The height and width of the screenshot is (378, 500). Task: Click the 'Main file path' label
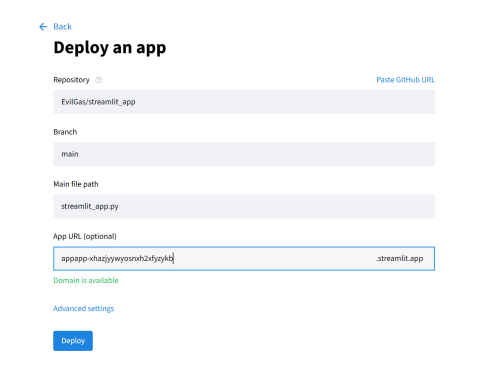[76, 184]
